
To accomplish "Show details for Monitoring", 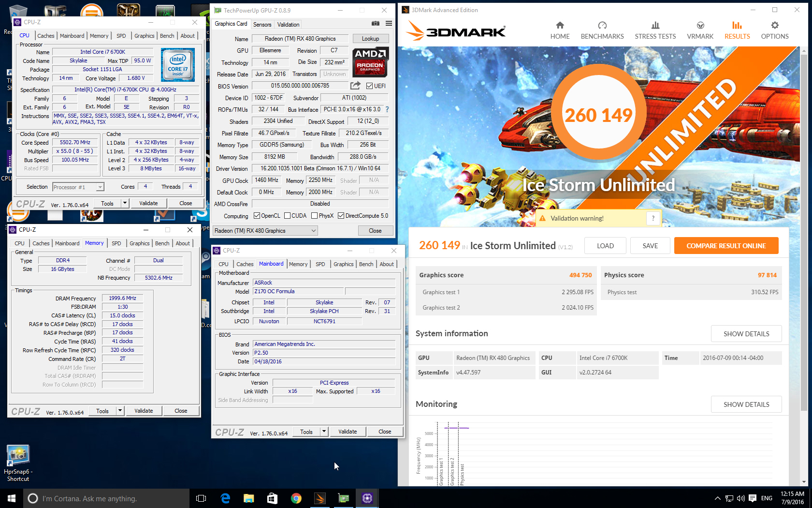I will pos(746,404).
